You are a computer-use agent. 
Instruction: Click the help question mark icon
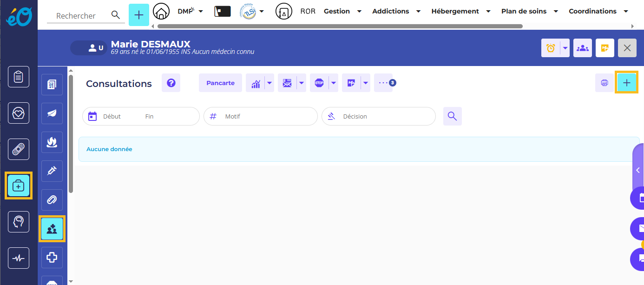[171, 83]
